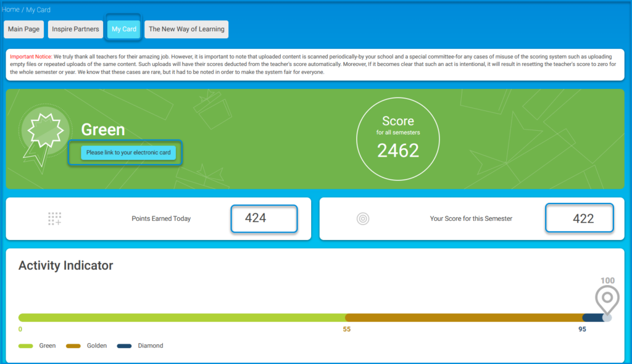Click the diamond segment of activity bar
The width and height of the screenshot is (632, 364).
[x=593, y=318]
